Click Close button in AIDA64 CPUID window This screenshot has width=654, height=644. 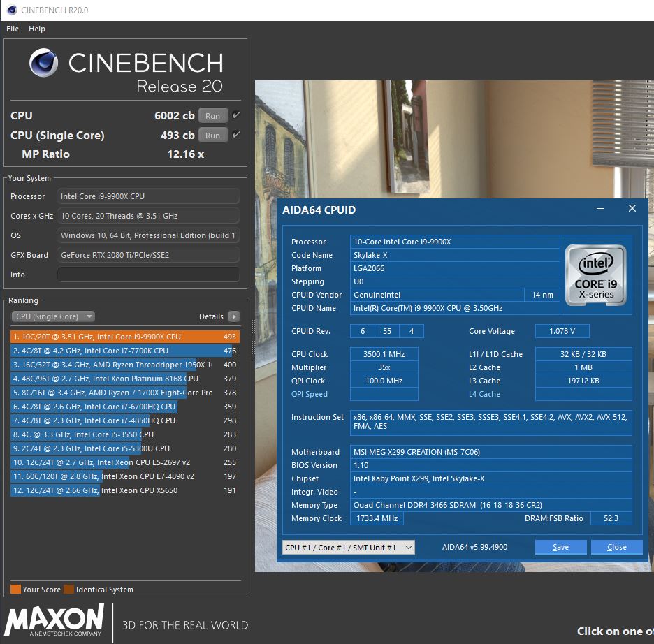point(616,548)
